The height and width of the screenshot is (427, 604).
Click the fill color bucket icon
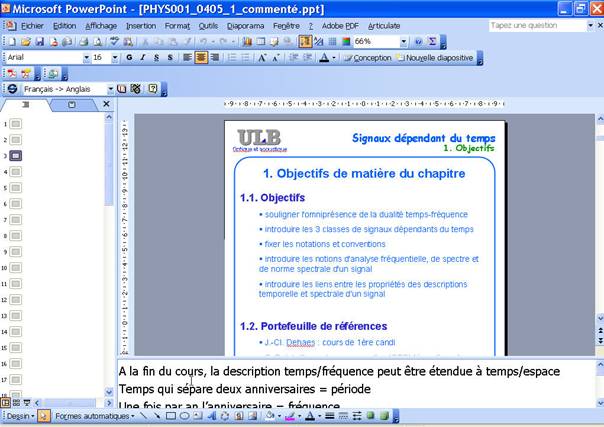pos(270,416)
